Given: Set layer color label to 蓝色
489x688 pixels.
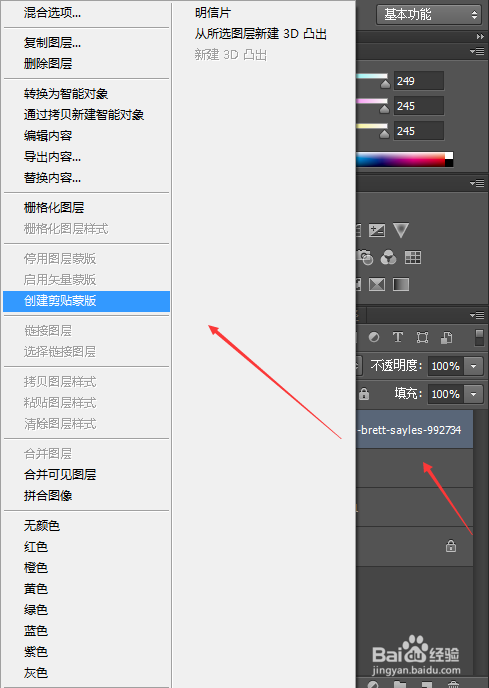Looking at the screenshot, I should pyautogui.click(x=36, y=631).
